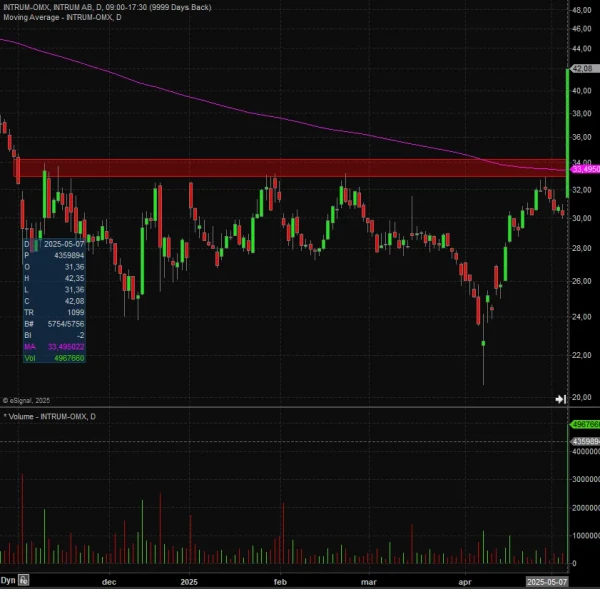Screen dimensions: 600x589
Task: Click the * Volume - INTRUM-OMX, D pane label
Action: coord(49,416)
